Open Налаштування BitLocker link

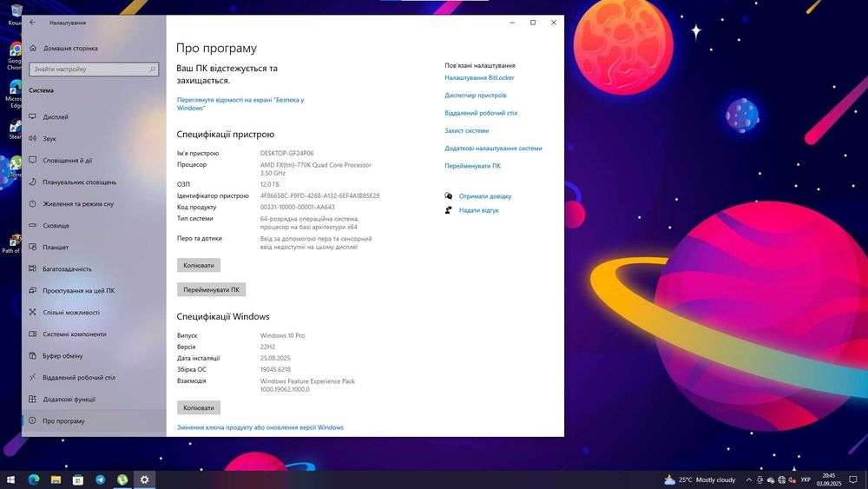pos(479,77)
